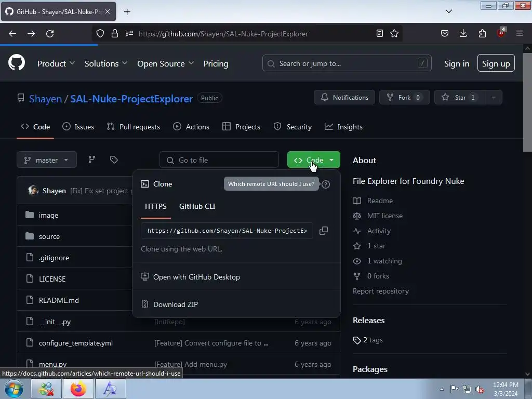Focus the Search or jump to field
The height and width of the screenshot is (399, 532).
tap(347, 63)
